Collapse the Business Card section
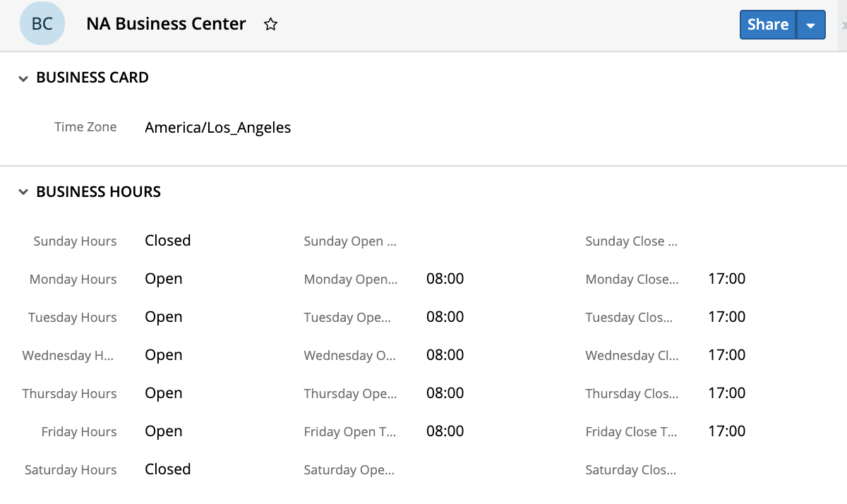This screenshot has width=847, height=504. point(23,78)
